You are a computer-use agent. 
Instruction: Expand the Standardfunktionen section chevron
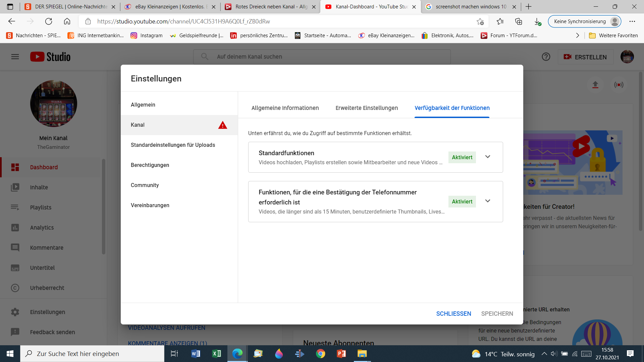coord(488,157)
